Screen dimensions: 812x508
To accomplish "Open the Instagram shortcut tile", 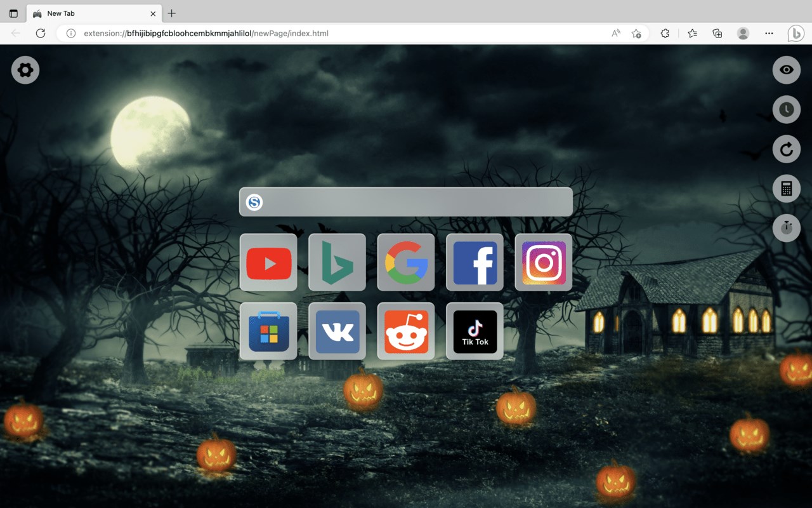I will coord(544,262).
